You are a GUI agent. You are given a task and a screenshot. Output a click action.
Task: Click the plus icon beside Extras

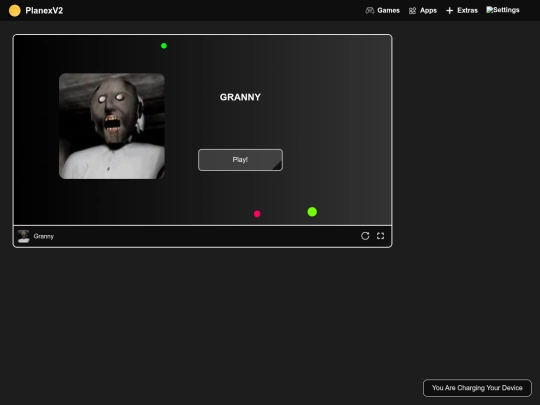click(x=449, y=11)
